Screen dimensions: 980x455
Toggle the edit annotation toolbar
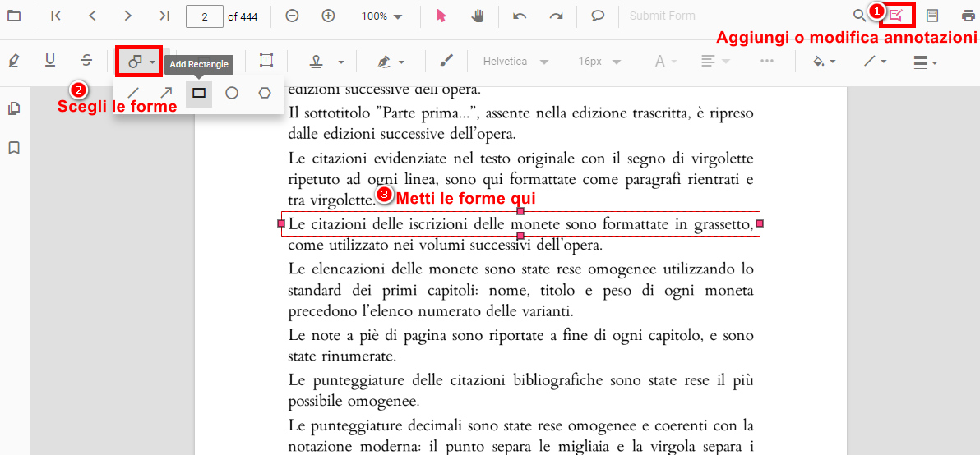point(896,16)
